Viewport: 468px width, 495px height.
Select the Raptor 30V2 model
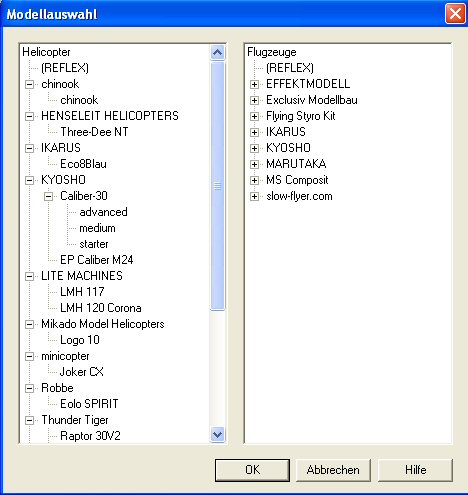90,436
